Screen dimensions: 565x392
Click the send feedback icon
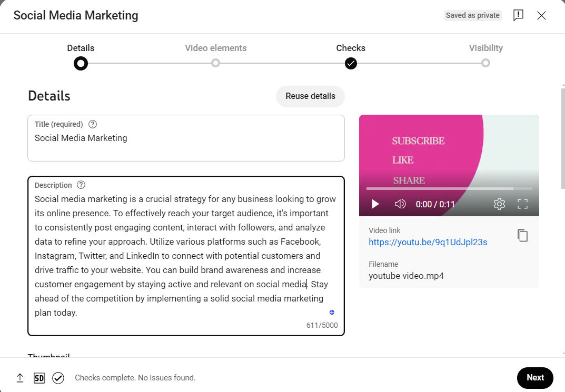click(x=518, y=15)
